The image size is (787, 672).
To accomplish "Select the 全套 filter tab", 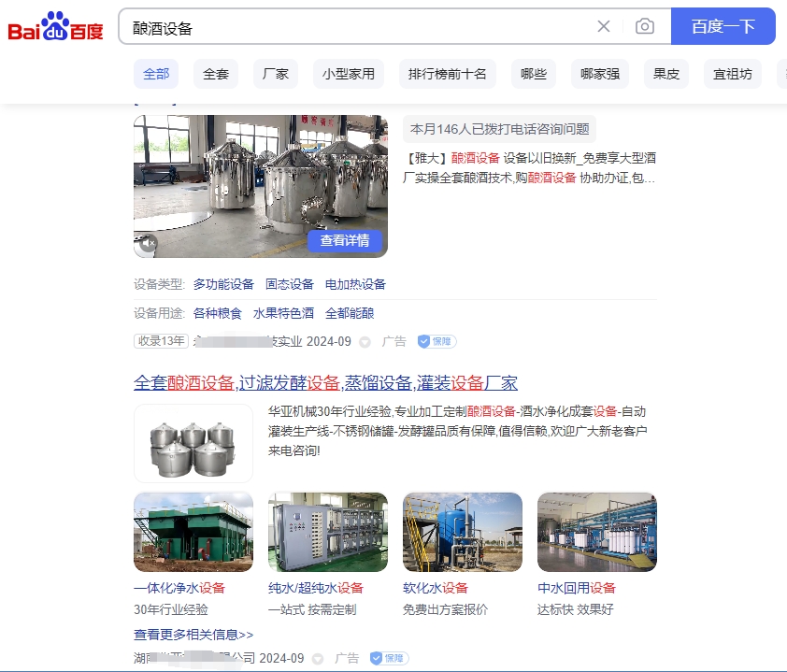I will [216, 74].
